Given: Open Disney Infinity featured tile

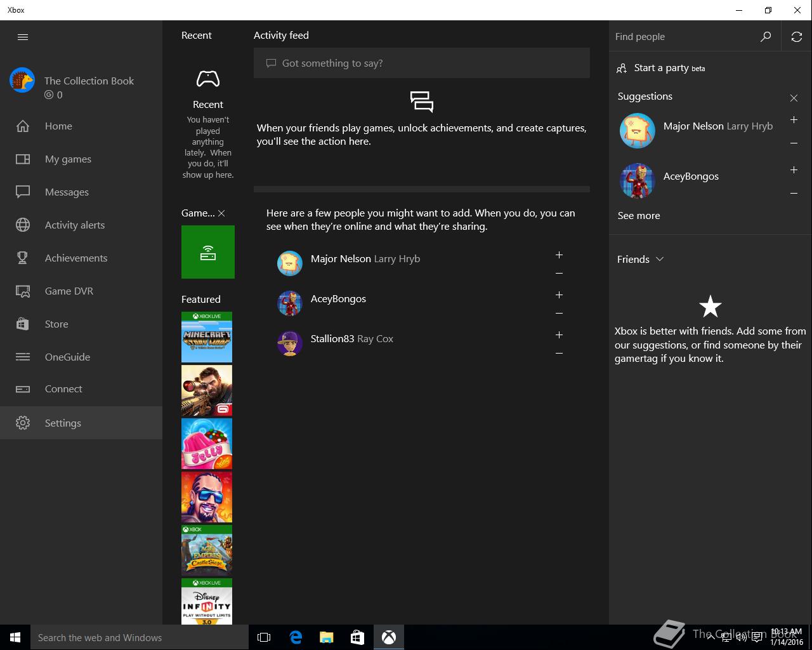Looking at the screenshot, I should pyautogui.click(x=207, y=601).
